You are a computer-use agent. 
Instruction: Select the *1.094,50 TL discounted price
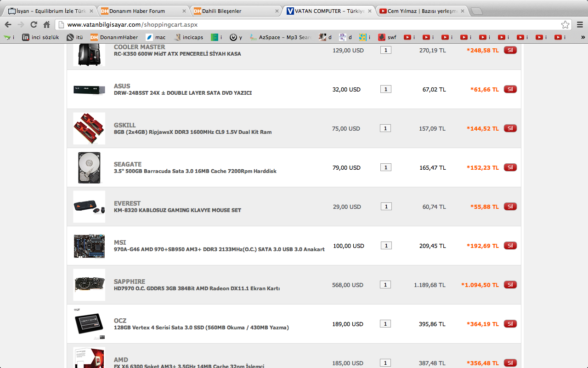480,285
